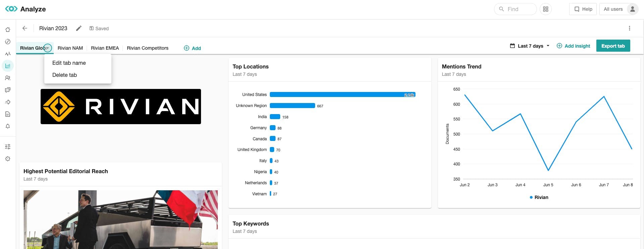
Task: Open the settings gear icon in sidebar
Action: 8,159
